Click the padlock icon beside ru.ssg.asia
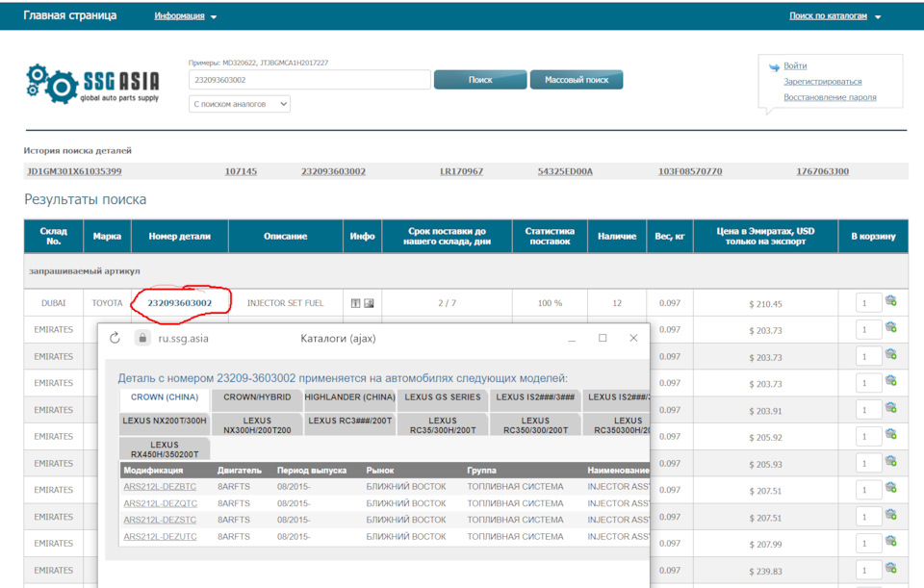This screenshot has width=924, height=588. click(142, 339)
